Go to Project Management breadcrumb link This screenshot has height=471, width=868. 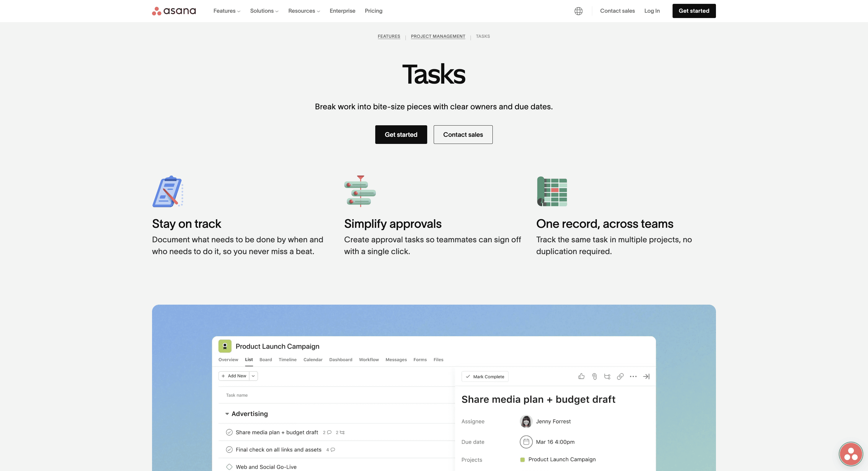(x=438, y=36)
